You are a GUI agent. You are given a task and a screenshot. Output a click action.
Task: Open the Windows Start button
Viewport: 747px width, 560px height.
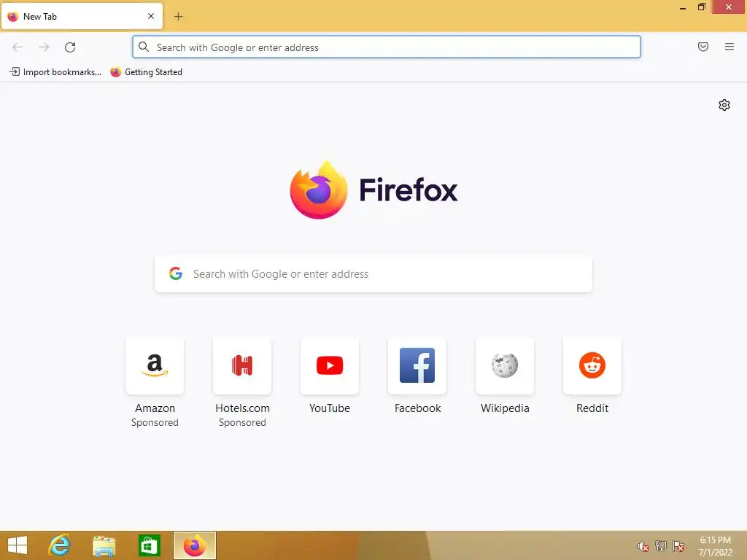coord(18,545)
